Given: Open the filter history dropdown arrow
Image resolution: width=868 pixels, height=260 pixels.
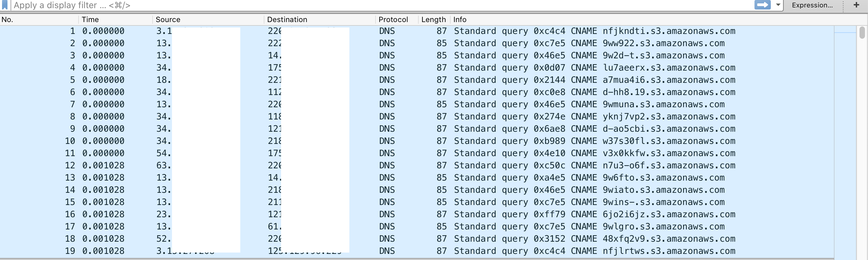Looking at the screenshot, I should pyautogui.click(x=778, y=5).
